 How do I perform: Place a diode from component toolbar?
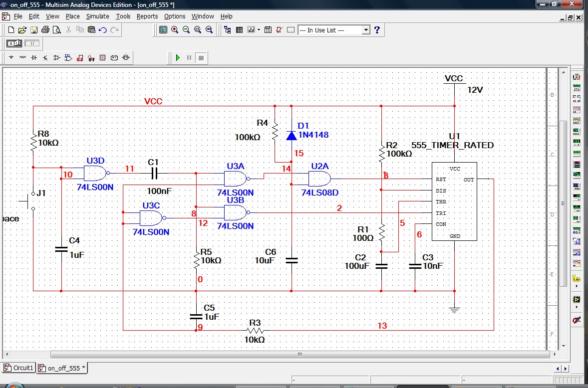tap(34, 58)
